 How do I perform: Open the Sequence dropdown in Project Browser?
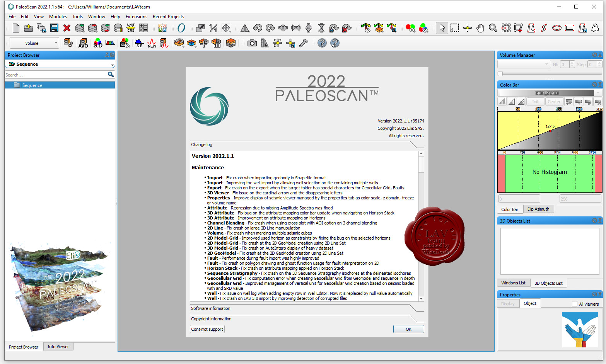coord(60,64)
